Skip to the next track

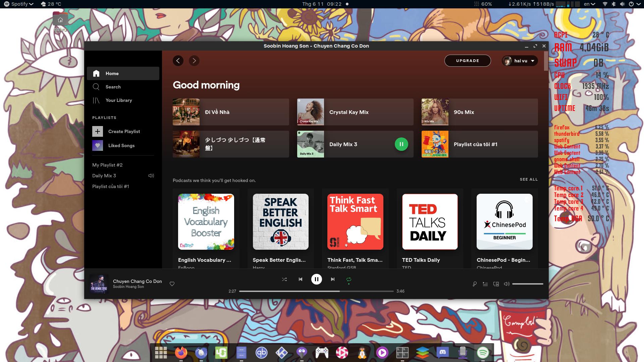point(333,279)
